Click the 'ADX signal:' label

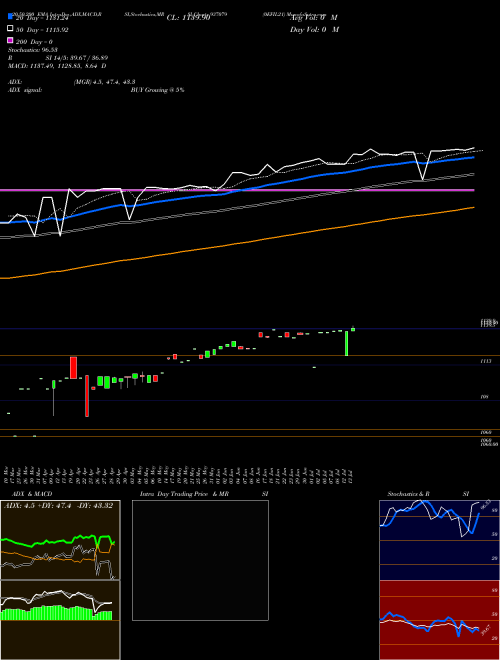click(x=25, y=90)
